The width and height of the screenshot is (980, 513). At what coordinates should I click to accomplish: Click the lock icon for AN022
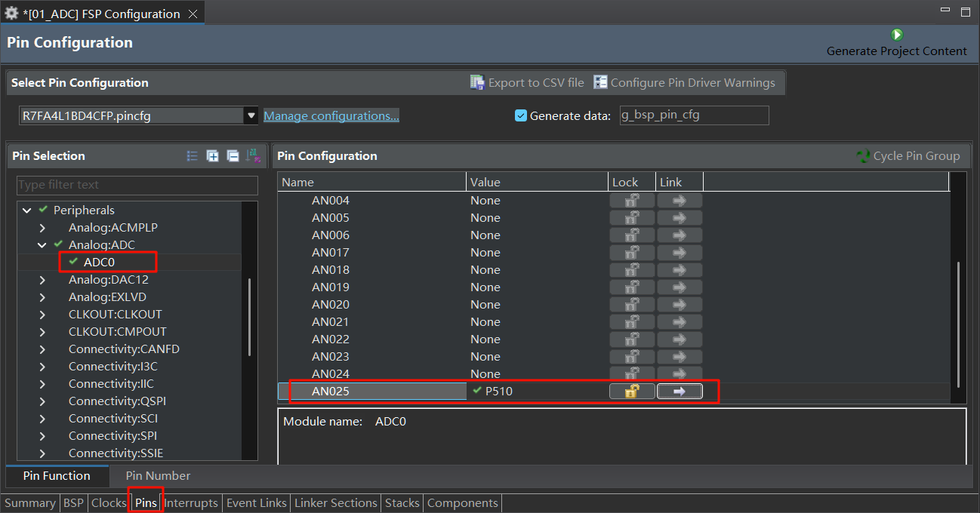tap(632, 339)
